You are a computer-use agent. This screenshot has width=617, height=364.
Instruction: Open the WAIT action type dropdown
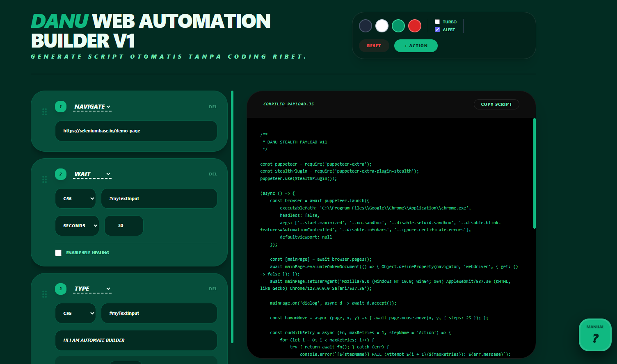click(x=92, y=174)
